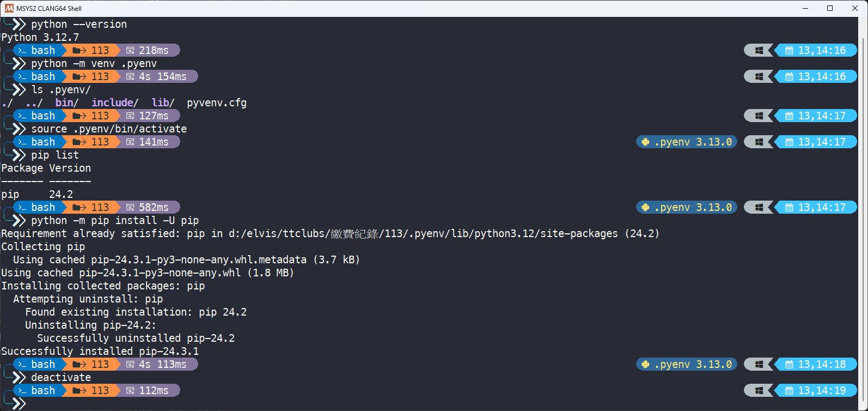The height and width of the screenshot is (411, 868).
Task: Click the calendar icon in the 13,14:18 timestamp
Action: tap(789, 364)
